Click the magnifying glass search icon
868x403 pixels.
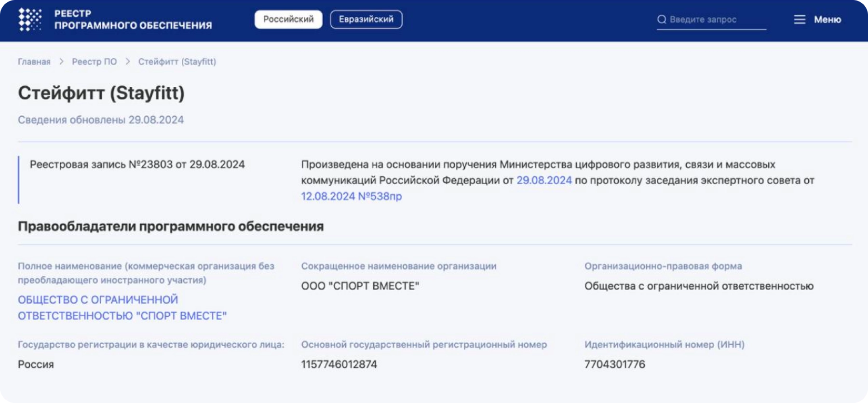[662, 19]
